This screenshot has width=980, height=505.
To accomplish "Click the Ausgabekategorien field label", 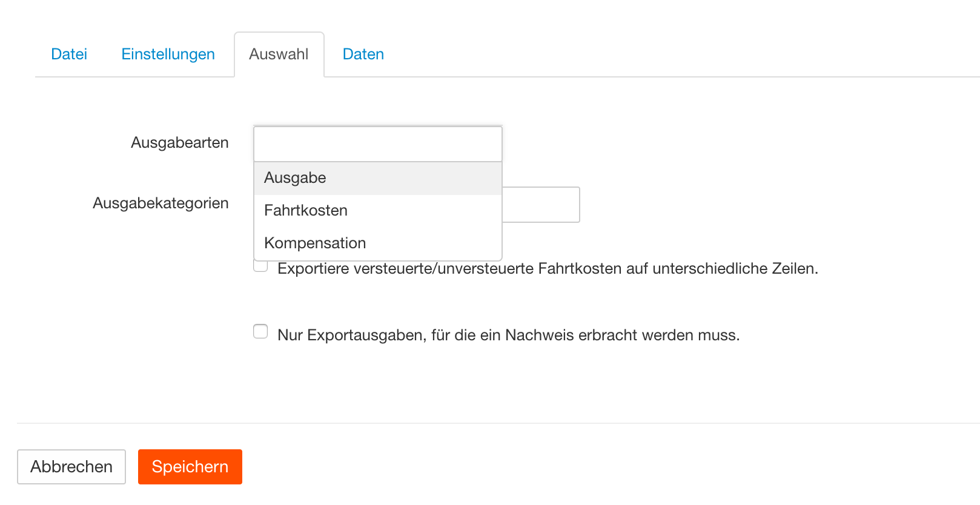I will (x=161, y=203).
